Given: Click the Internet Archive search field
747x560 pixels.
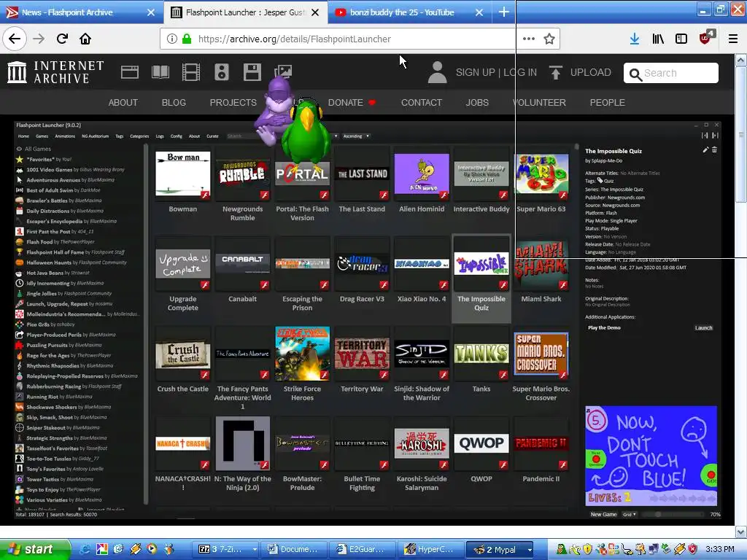Looking at the screenshot, I should click(x=671, y=73).
